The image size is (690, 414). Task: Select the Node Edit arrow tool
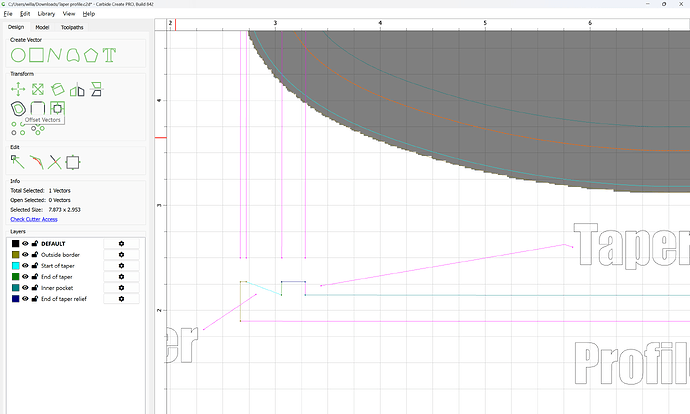point(17,161)
